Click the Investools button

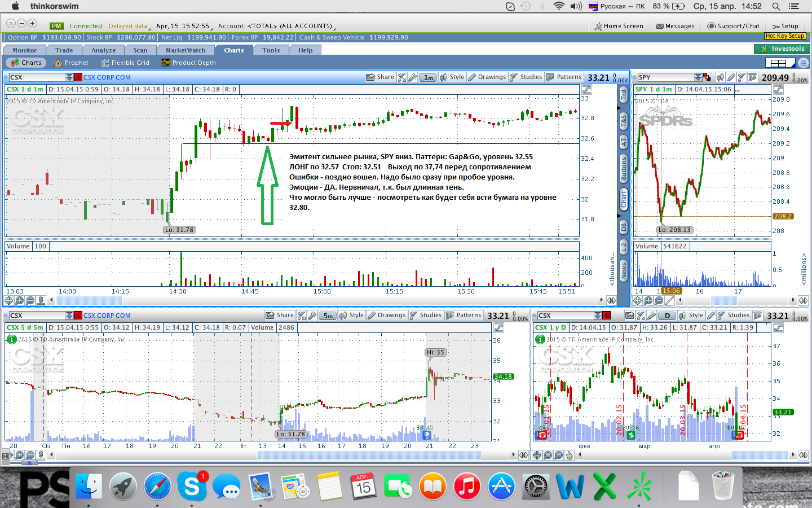(782, 49)
